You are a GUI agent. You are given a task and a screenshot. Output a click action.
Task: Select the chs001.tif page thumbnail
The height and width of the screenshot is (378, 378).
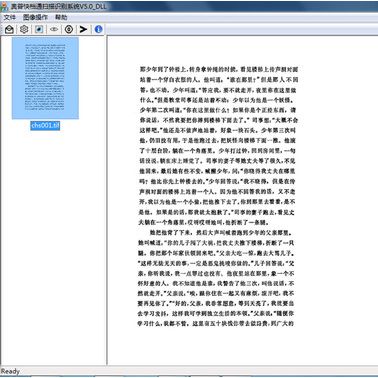click(x=45, y=78)
